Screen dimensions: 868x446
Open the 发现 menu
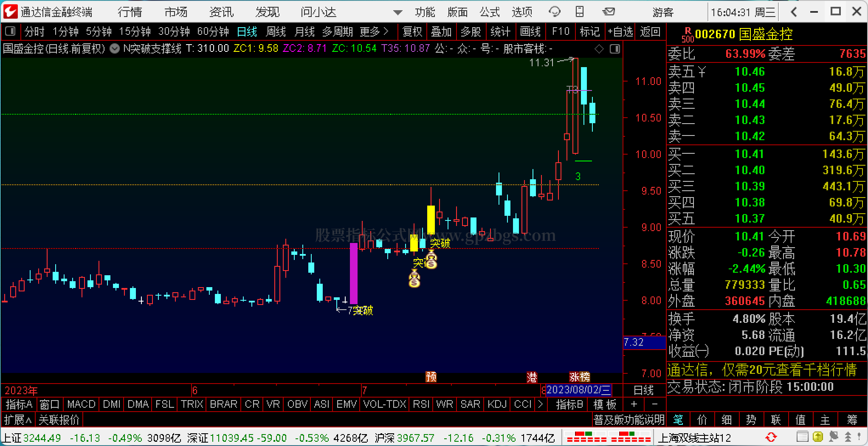pos(268,12)
